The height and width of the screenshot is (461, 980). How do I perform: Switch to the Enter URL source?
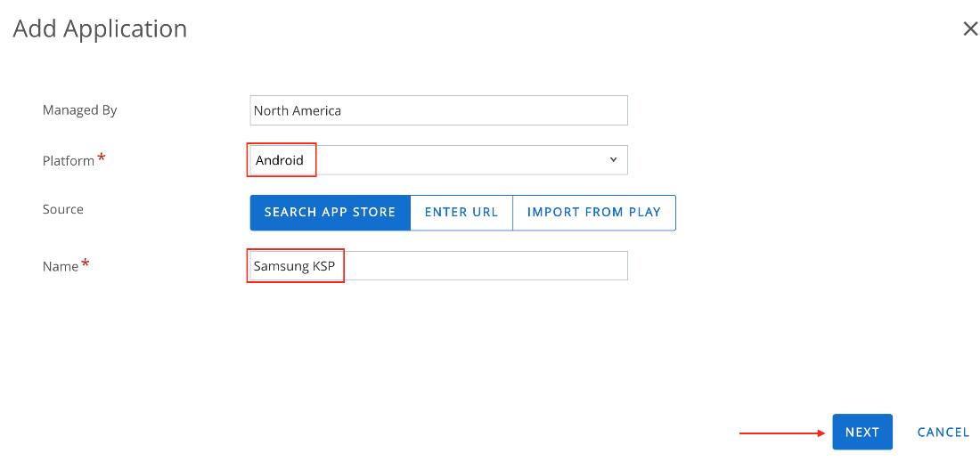461,213
